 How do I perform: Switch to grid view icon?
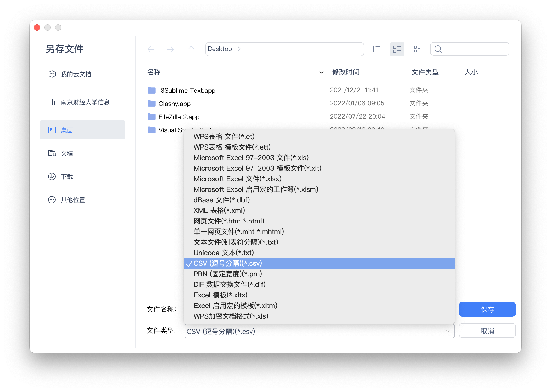tap(417, 49)
